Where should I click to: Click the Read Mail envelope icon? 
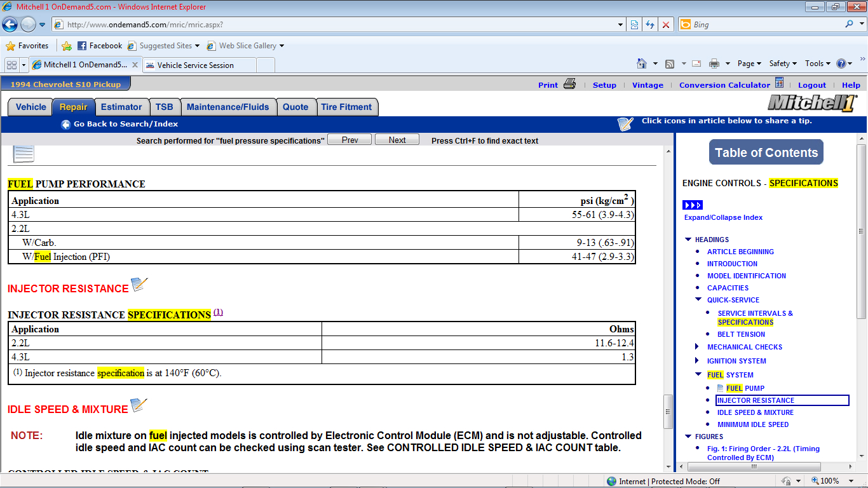pyautogui.click(x=696, y=64)
